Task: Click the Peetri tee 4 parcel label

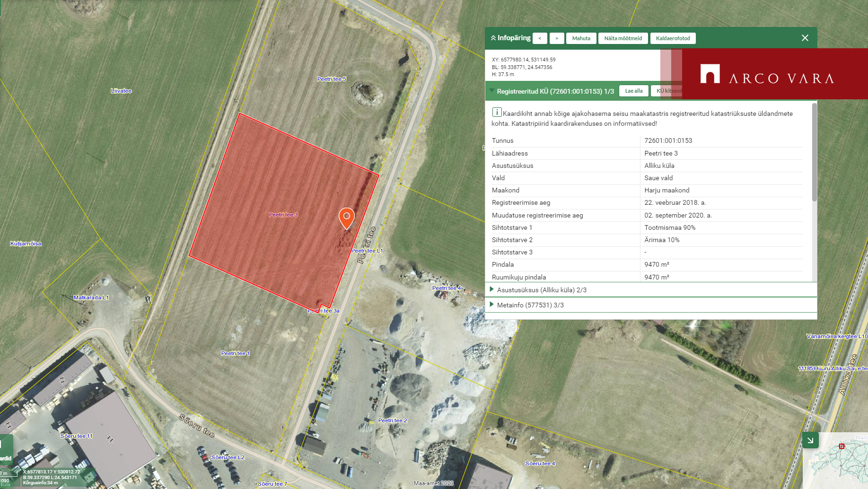Action: pyautogui.click(x=447, y=288)
